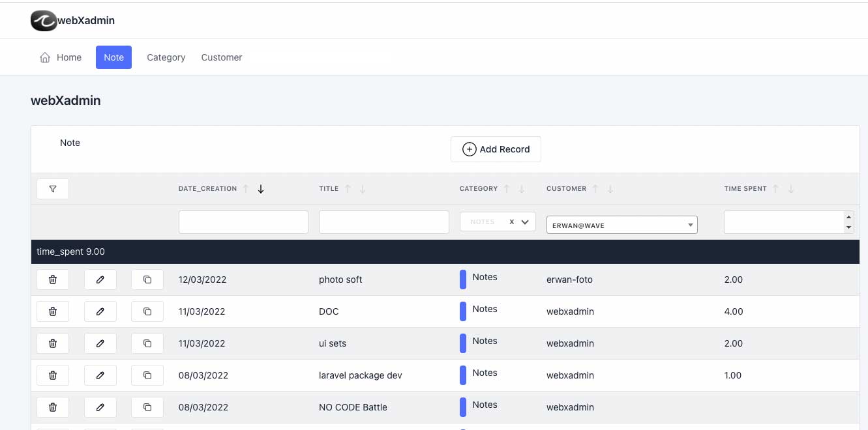Viewport: 868px width, 430px height.
Task: Click the 'laravel package dev' title cell
Action: click(x=361, y=375)
